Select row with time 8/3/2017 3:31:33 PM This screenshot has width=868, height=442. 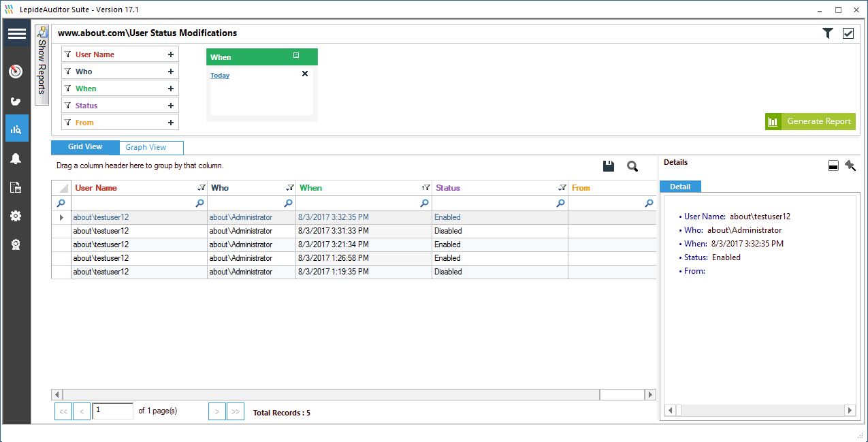click(x=354, y=231)
